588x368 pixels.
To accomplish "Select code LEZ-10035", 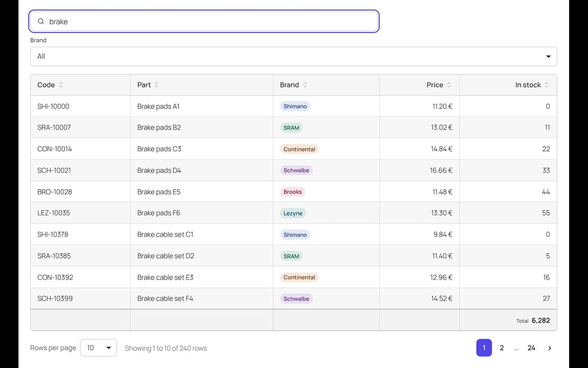I will click(54, 213).
